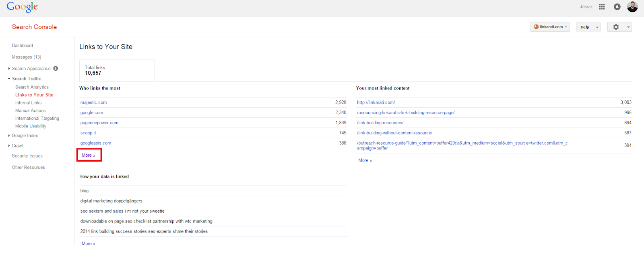Click the Jesse account name
Image resolution: width=644 pixels, height=266 pixels.
click(586, 7)
